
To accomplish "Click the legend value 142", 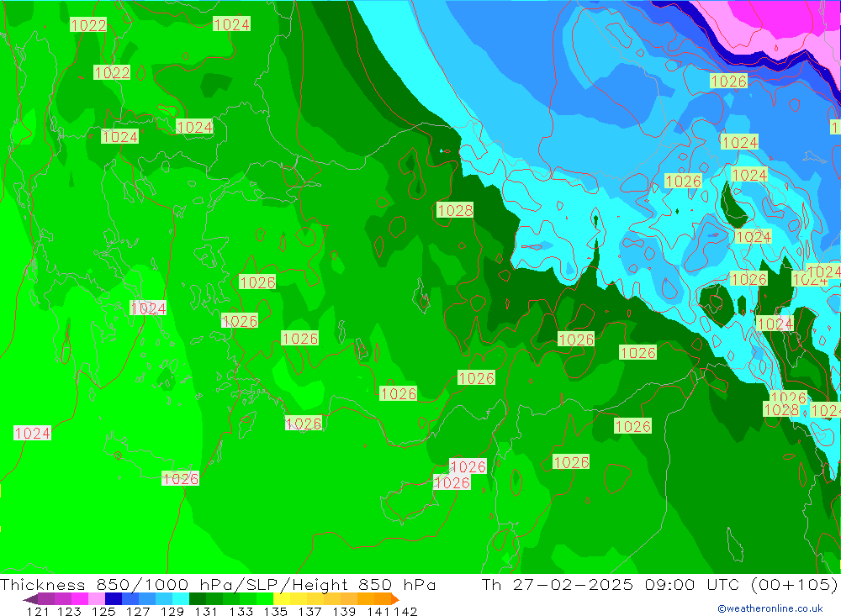I will (405, 611).
